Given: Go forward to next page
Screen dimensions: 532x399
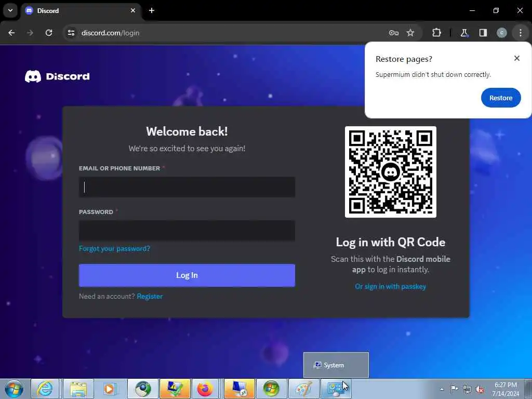Looking at the screenshot, I should [x=30, y=33].
